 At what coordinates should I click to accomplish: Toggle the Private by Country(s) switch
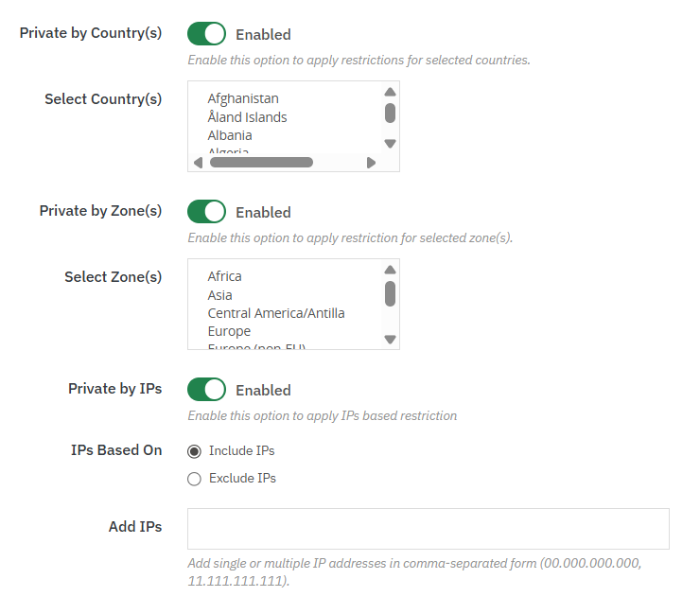206,34
